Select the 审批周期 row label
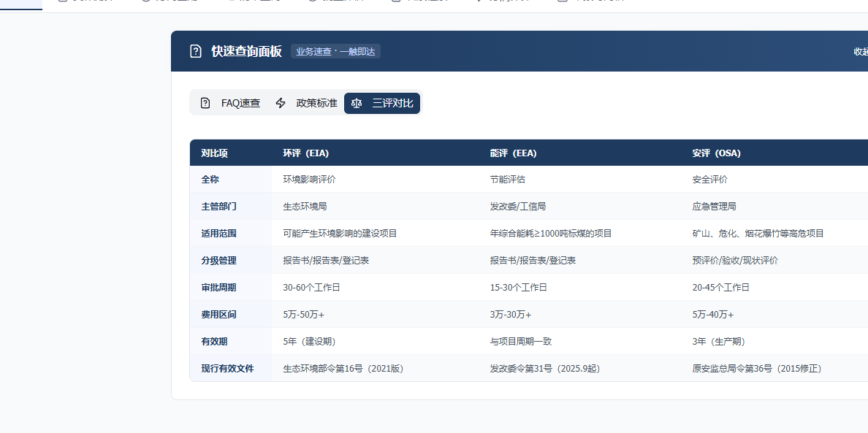Viewport: 868px width, 433px height. pyautogui.click(x=218, y=287)
